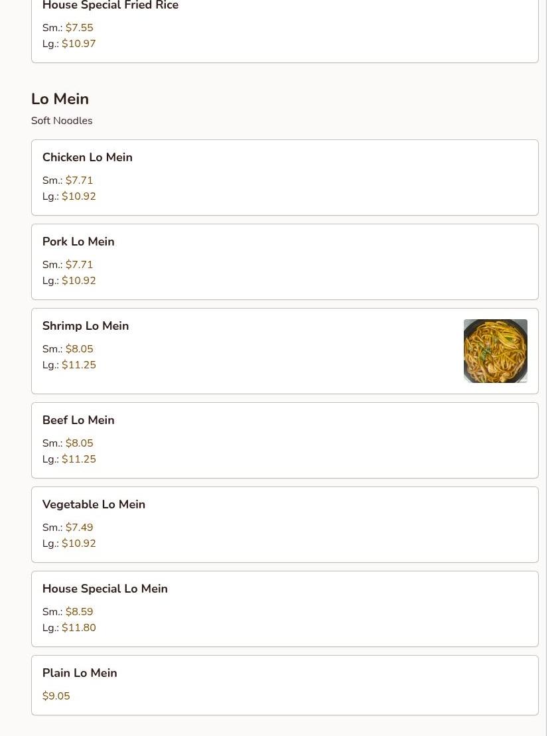Viewport: 560px width, 736px height.
Task: Click the Soft Noodles subtitle text
Action: (x=62, y=121)
